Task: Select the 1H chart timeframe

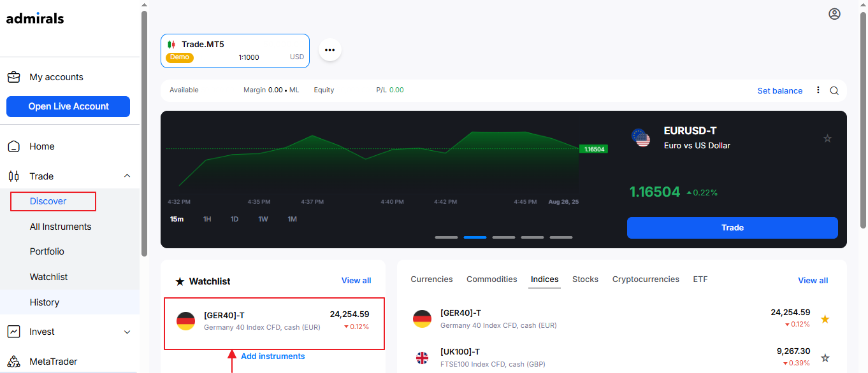Action: point(207,219)
